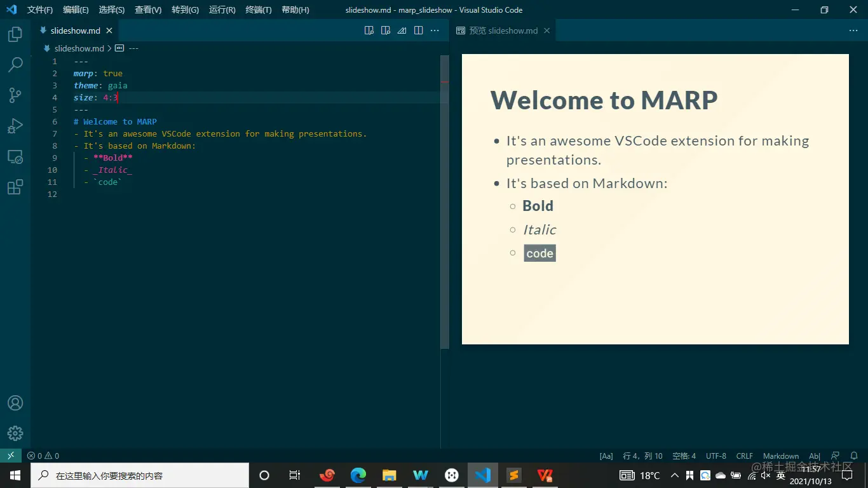Viewport: 868px width, 488px height.
Task: Open the Explorer view in activity bar
Action: 15,34
